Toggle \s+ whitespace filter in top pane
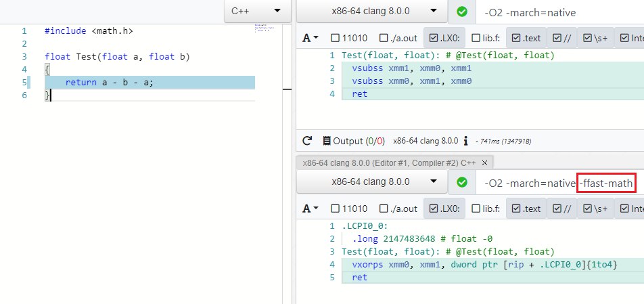Image resolution: width=644 pixels, height=304 pixels. pyautogui.click(x=595, y=38)
